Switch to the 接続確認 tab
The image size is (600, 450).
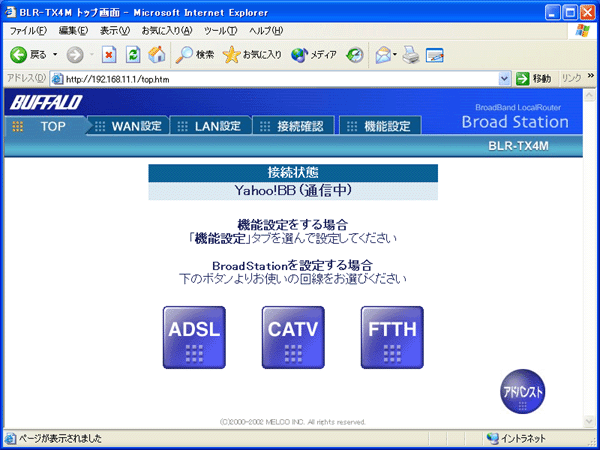[x=293, y=126]
